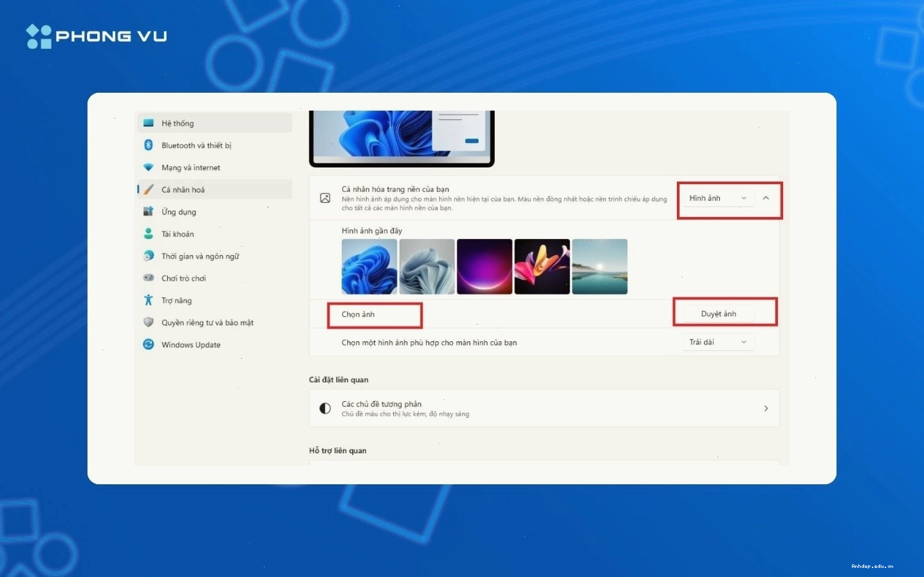Open Các chủ đề tương phản chevron
Image resolution: width=924 pixels, height=577 pixels.
click(766, 408)
